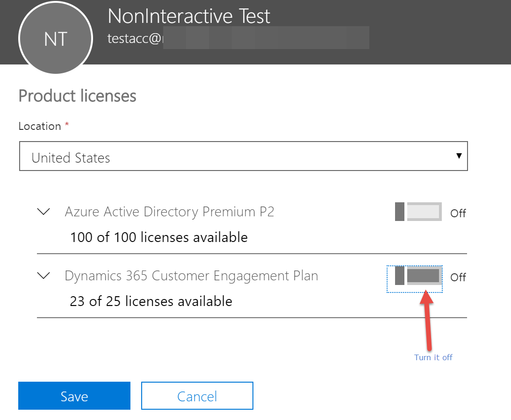Click the Location field label
The width and height of the screenshot is (511, 420).
coord(40,126)
